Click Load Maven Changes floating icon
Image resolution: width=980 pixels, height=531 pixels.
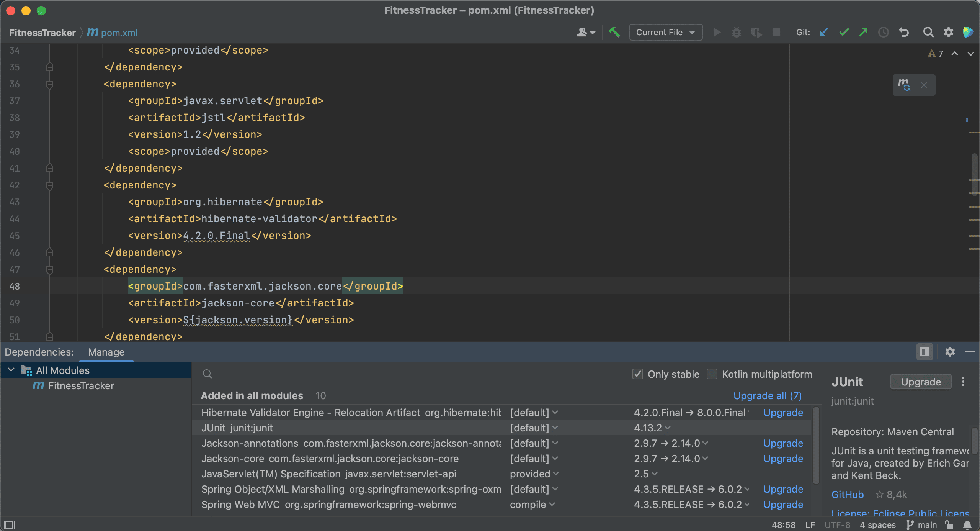pos(904,85)
